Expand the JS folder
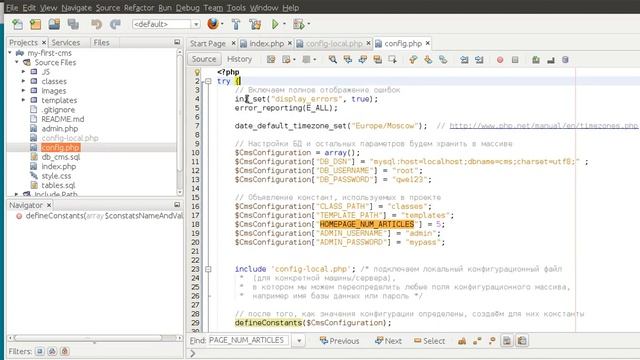 click(x=23, y=72)
